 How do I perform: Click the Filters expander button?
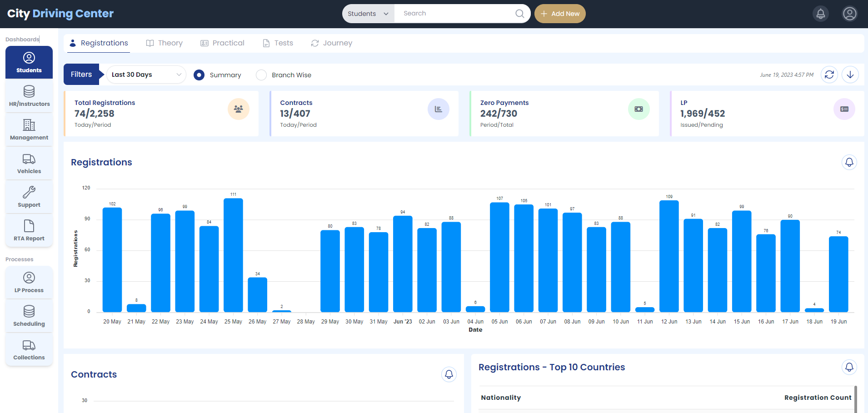click(x=82, y=75)
